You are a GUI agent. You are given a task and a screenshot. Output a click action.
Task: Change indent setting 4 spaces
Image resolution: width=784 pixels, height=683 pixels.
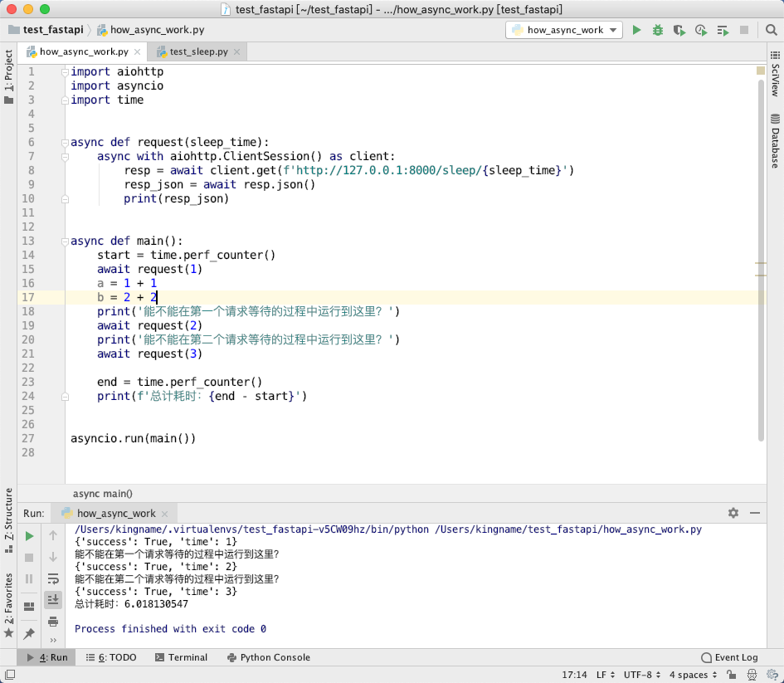(693, 675)
